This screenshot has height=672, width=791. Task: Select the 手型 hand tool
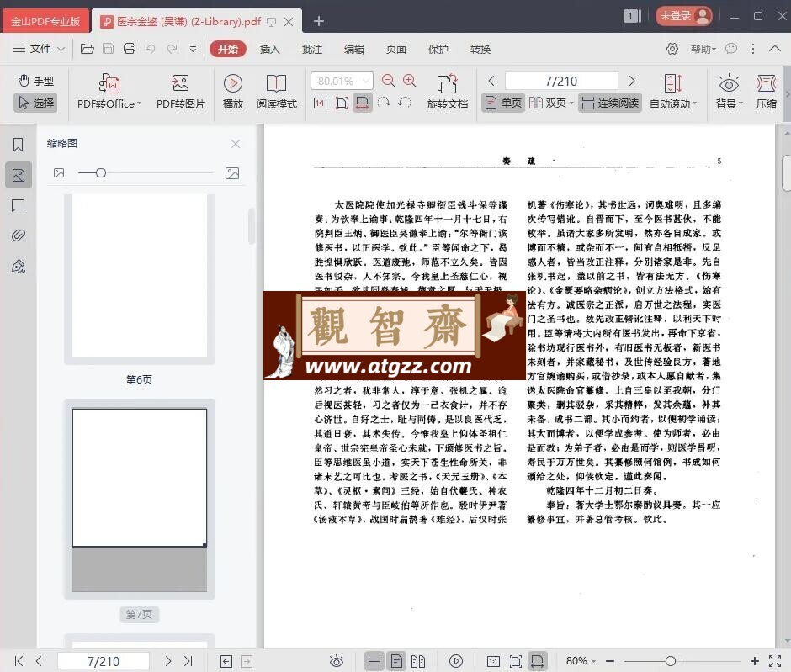36,81
